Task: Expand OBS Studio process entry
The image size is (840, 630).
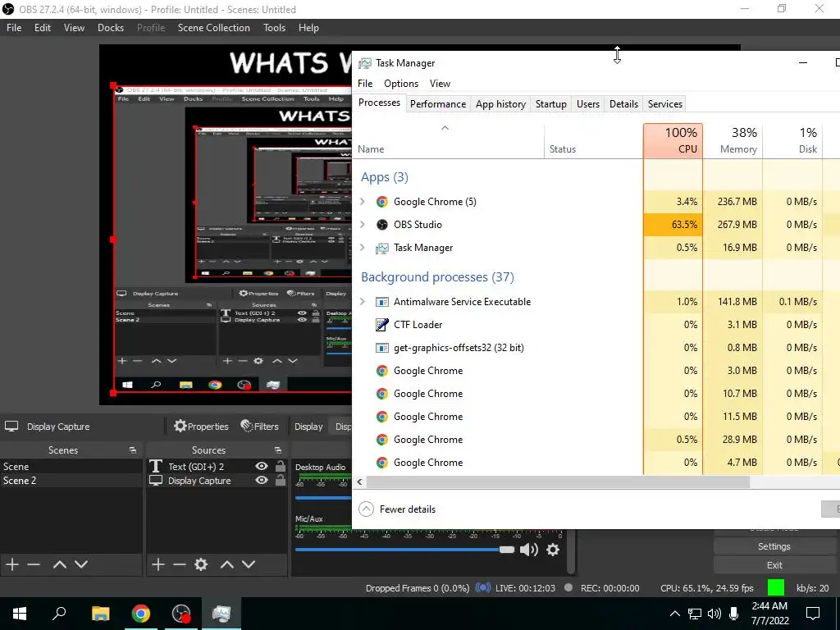Action: click(x=363, y=225)
